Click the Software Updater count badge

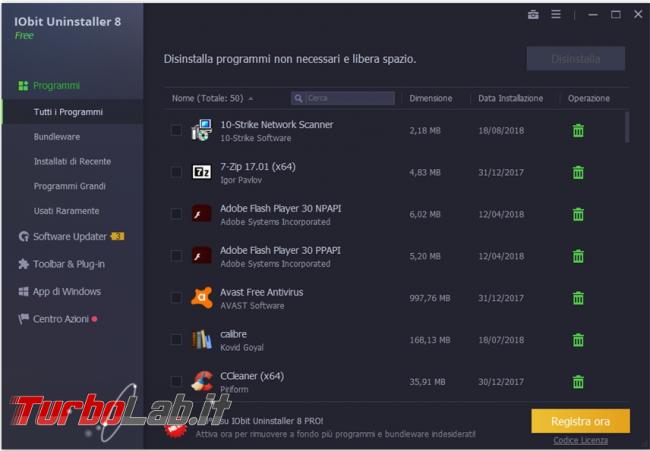point(118,236)
